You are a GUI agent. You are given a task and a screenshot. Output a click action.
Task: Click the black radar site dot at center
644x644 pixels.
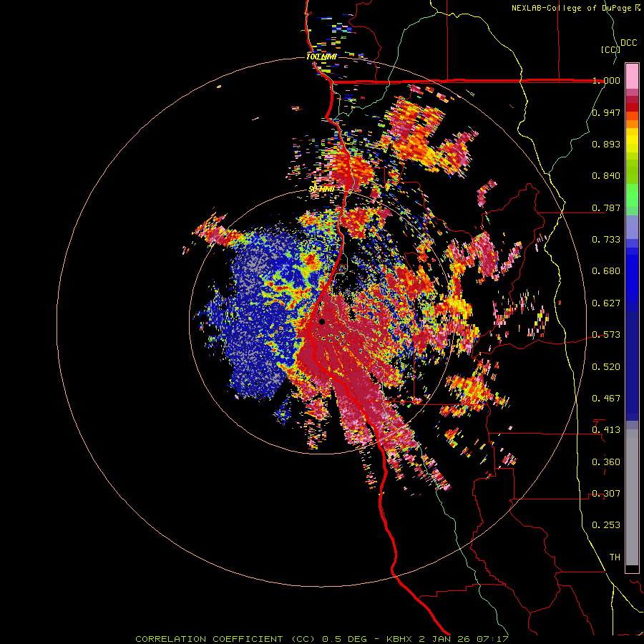point(322,321)
